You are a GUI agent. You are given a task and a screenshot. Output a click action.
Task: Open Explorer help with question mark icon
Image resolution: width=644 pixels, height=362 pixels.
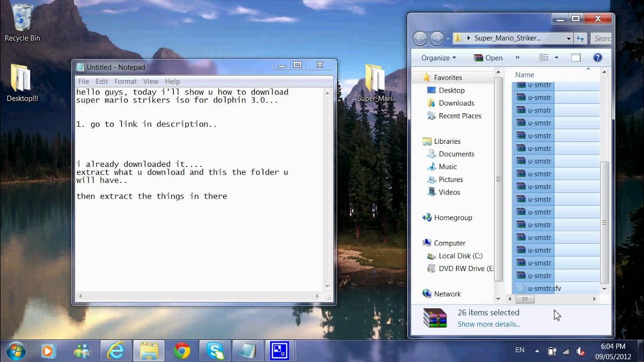click(598, 58)
